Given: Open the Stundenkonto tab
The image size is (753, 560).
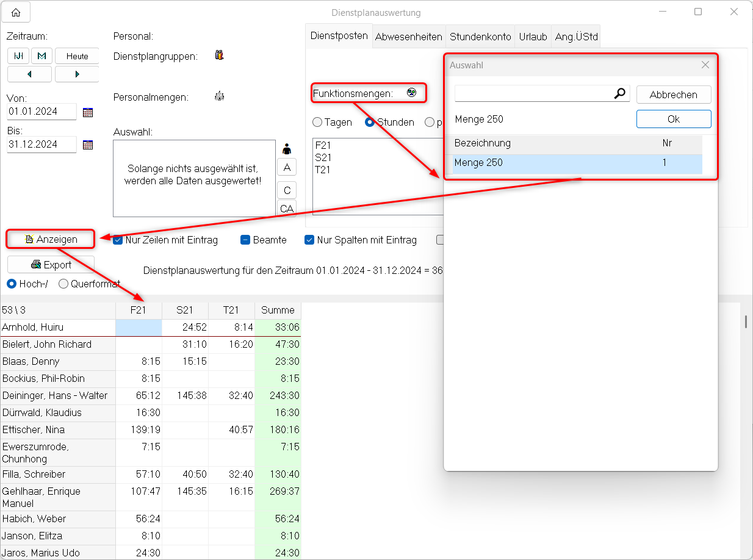Looking at the screenshot, I should click(480, 37).
